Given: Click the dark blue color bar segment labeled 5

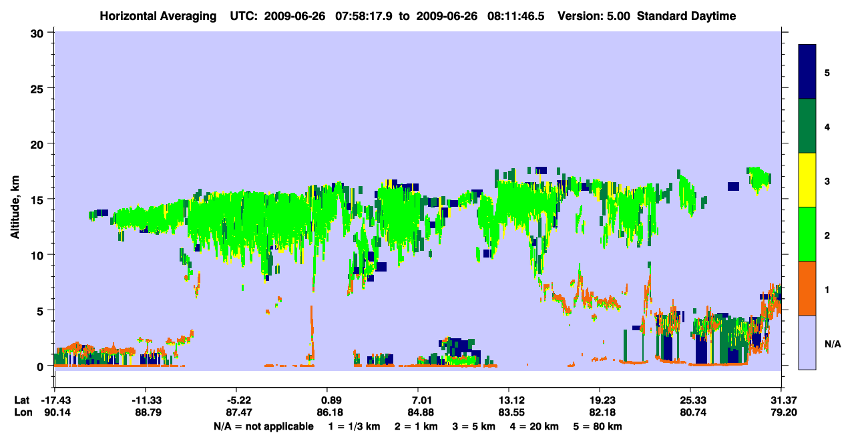Looking at the screenshot, I should pos(807,72).
